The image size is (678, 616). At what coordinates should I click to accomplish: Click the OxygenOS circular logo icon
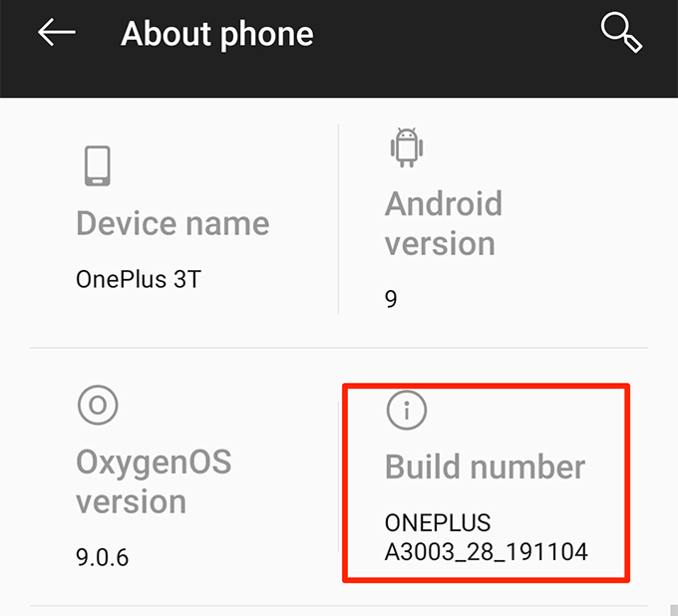pos(98,405)
